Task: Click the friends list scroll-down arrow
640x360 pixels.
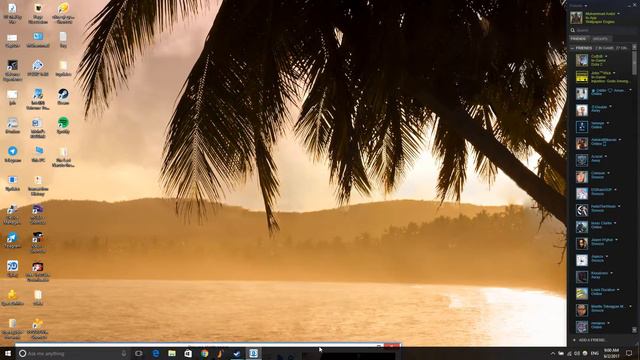Action: (634, 330)
